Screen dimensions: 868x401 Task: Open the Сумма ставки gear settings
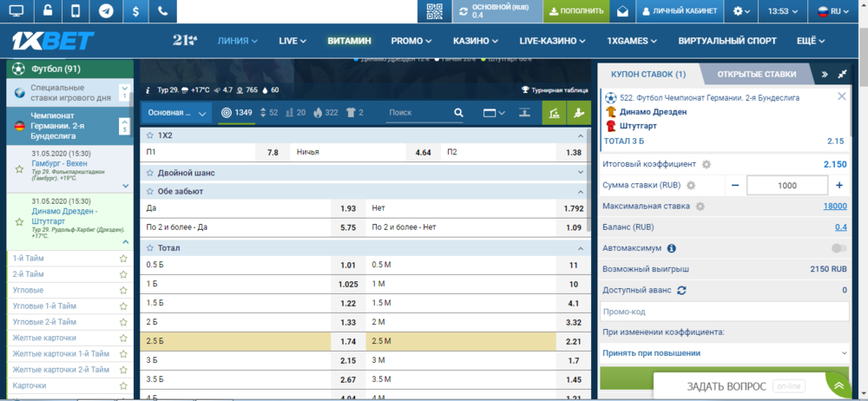pyautogui.click(x=691, y=186)
